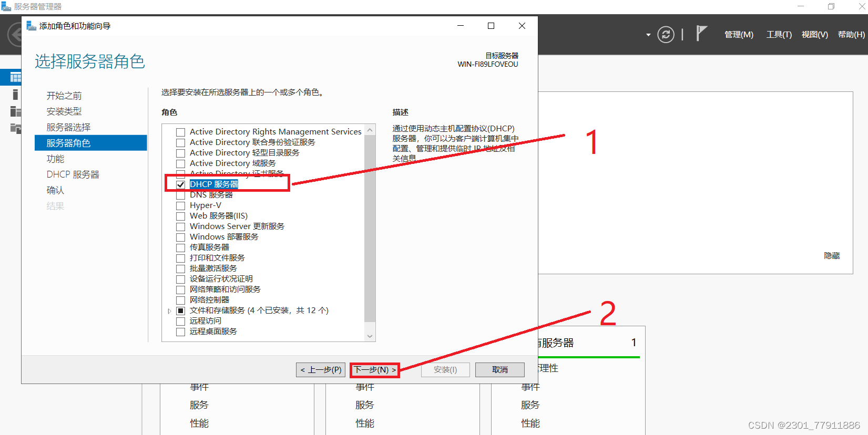Select the local server icon in sidebar
Screen dimensions: 868x435
15,95
